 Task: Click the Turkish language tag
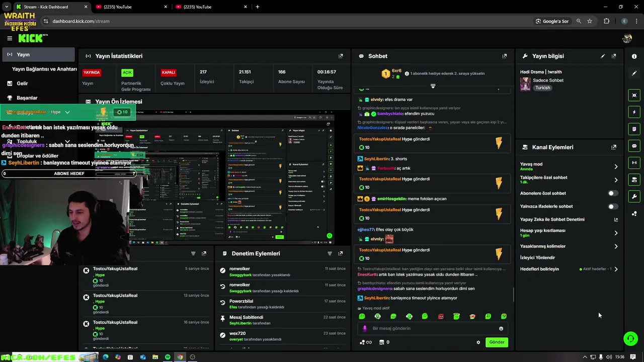click(x=542, y=87)
